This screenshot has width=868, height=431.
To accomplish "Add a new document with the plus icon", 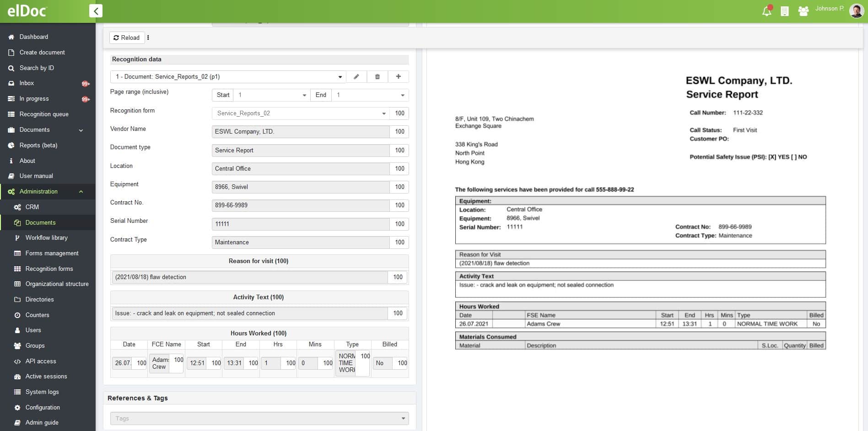I will coord(398,76).
